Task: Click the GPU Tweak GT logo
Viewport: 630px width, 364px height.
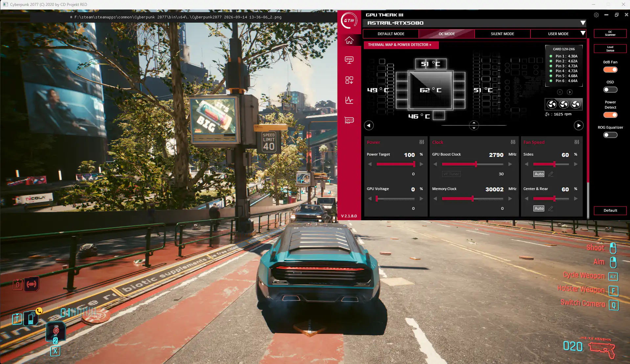Action: [x=349, y=20]
